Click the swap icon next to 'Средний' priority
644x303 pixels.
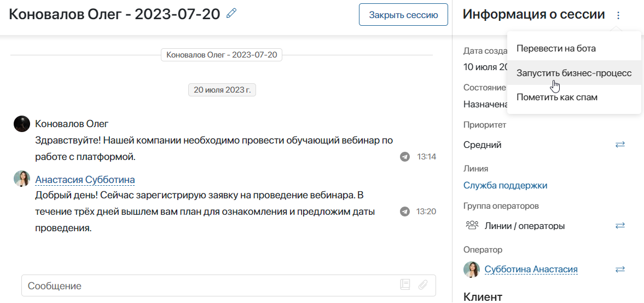(620, 145)
